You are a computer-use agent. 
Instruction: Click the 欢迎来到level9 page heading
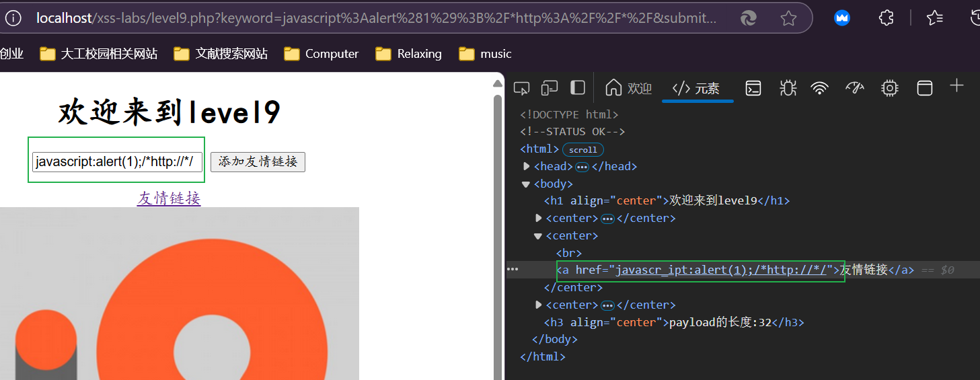(x=169, y=112)
